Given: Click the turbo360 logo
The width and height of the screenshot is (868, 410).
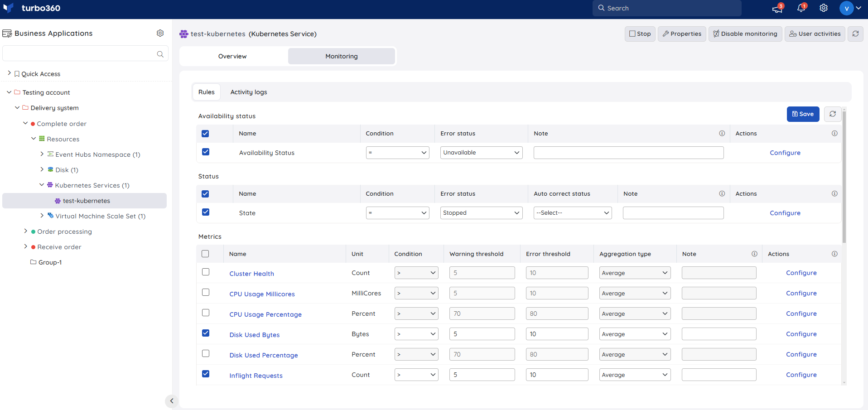Looking at the screenshot, I should tap(32, 8).
